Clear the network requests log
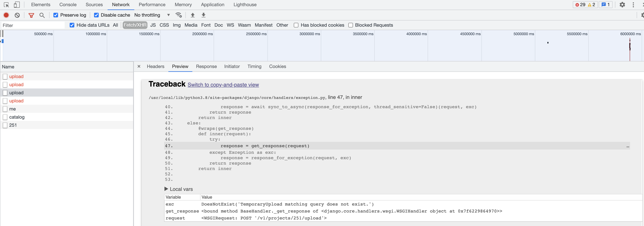Screen dimensions: 644x226 [x=17, y=15]
